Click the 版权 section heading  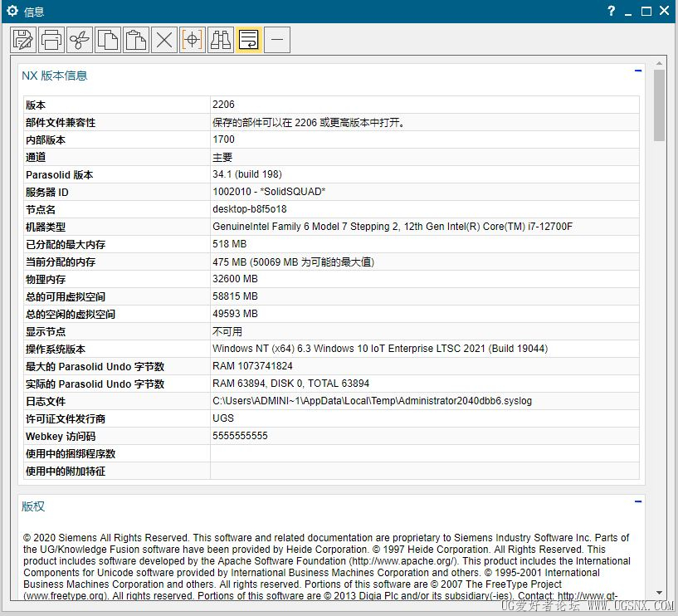click(33, 506)
